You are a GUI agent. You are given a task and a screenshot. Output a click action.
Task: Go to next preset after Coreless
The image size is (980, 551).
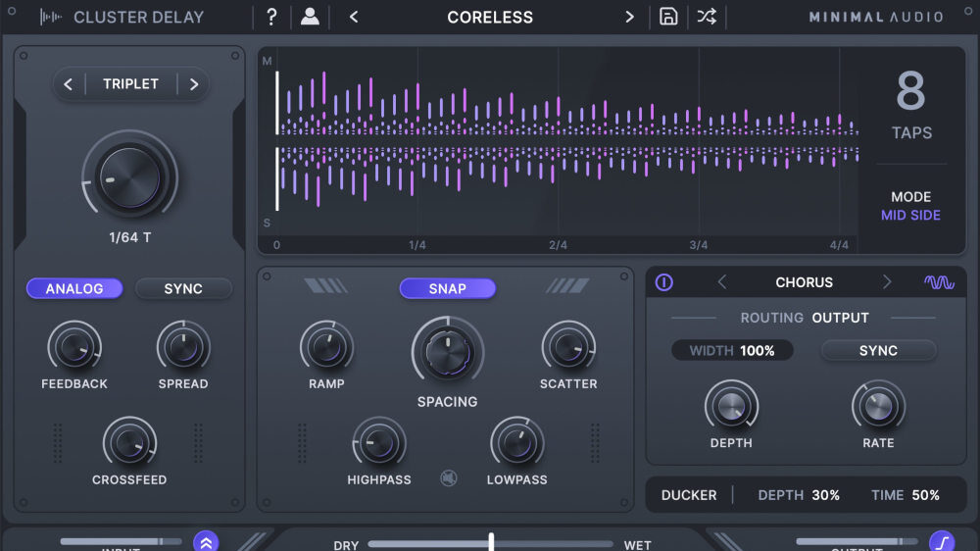[630, 17]
